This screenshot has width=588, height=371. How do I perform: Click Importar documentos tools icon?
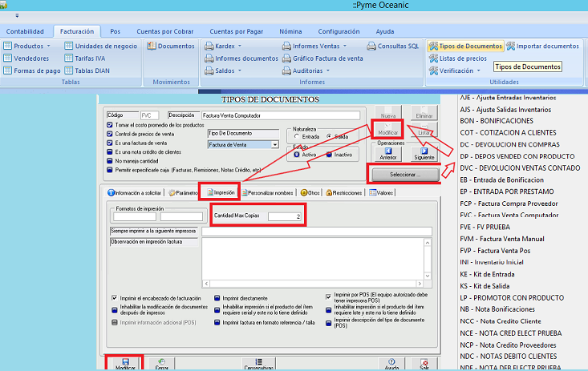click(x=511, y=46)
